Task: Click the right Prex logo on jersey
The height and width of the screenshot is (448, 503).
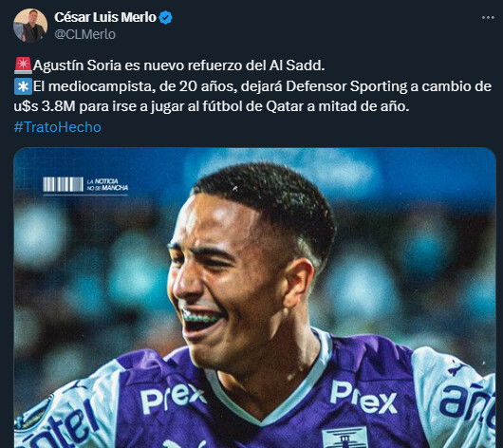Action: click(363, 397)
